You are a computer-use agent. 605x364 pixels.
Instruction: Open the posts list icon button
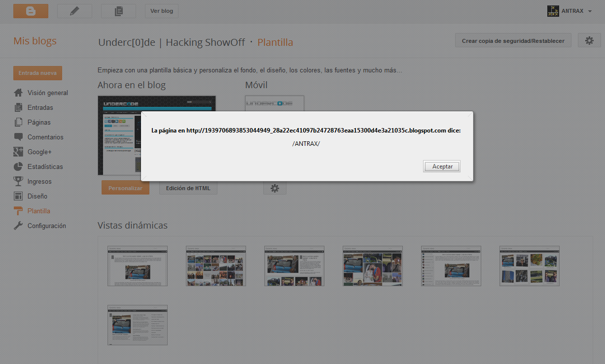[x=118, y=11]
